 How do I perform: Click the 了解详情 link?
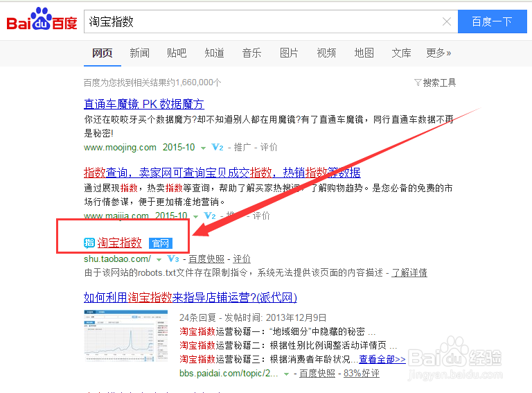coord(409,272)
